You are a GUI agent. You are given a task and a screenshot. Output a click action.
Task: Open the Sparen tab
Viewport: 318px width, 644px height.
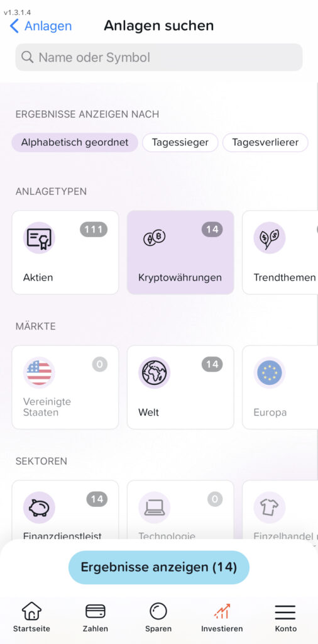click(158, 618)
